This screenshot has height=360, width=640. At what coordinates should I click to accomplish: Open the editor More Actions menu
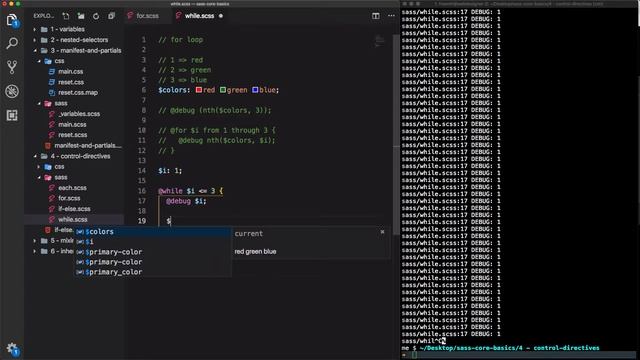coord(391,16)
